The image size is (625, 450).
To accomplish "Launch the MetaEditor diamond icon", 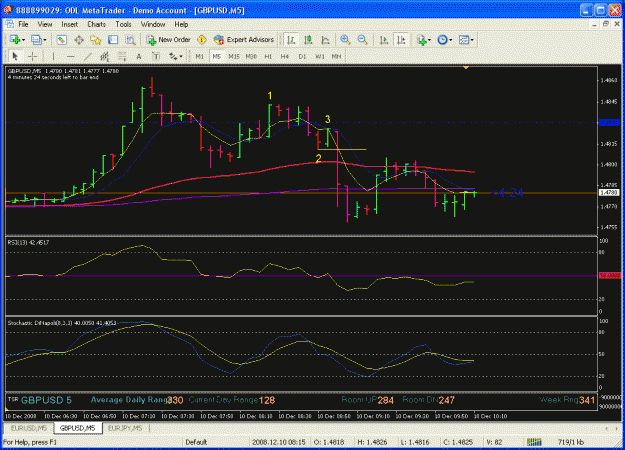I will click(x=202, y=40).
